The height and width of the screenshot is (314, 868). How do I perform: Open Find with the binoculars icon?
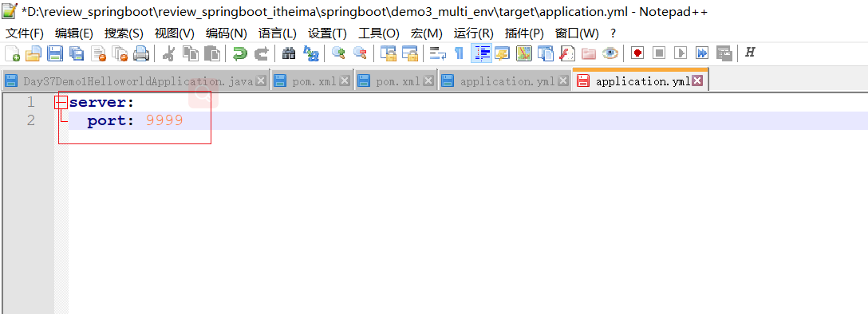[289, 53]
